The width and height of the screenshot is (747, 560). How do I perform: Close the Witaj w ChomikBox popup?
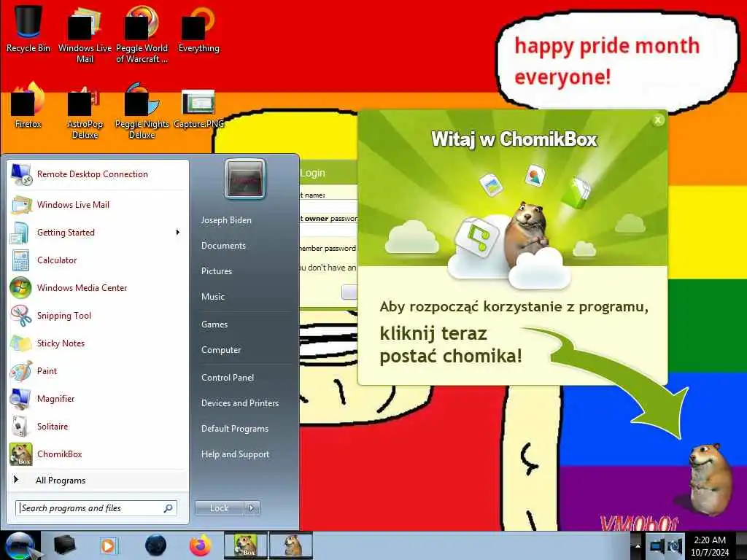658,120
